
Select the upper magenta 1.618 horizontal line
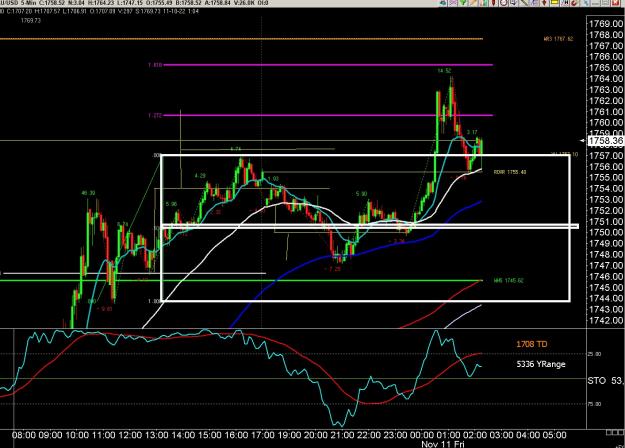[328, 65]
